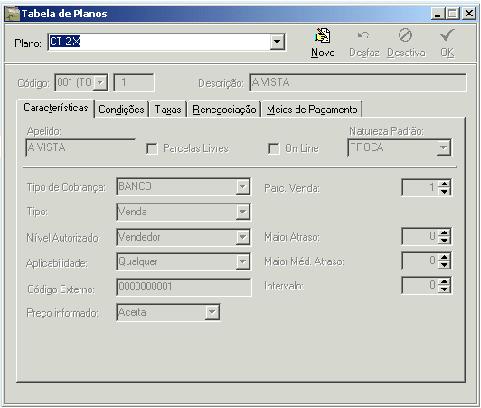Decrease the Maior Atraso spinner

[x=444, y=240]
